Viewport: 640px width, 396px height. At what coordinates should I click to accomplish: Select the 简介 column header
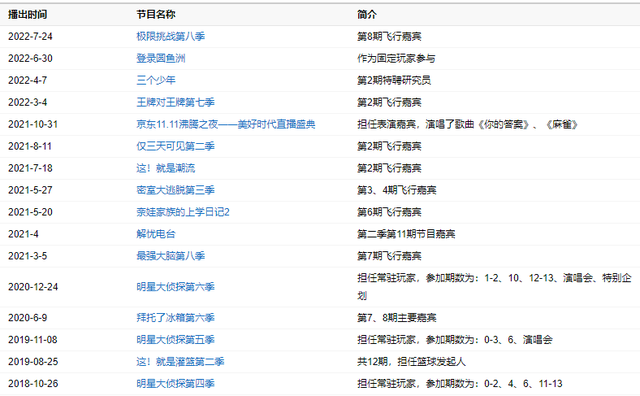click(x=367, y=15)
